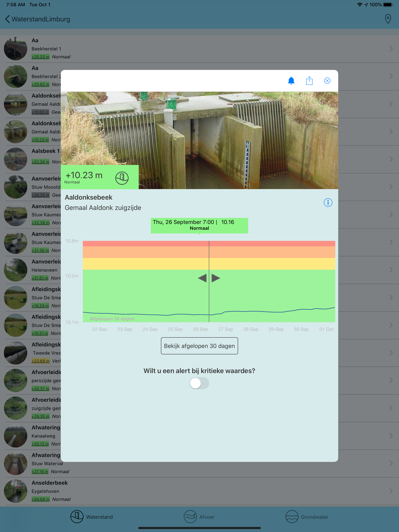Step the chart cursor left with the arrow
399x532 pixels.
tap(202, 278)
